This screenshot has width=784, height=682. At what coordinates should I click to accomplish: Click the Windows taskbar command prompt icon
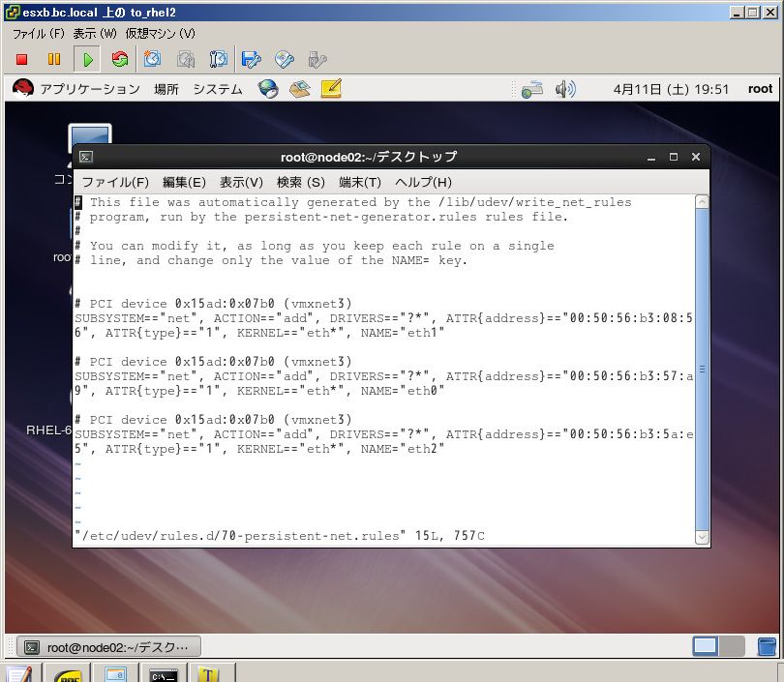pos(163,674)
